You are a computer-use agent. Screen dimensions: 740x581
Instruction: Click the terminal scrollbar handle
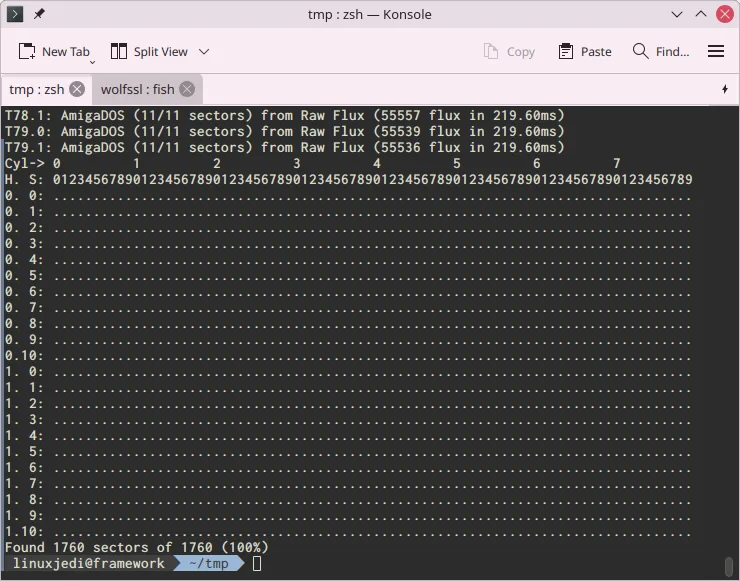pyautogui.click(x=729, y=566)
